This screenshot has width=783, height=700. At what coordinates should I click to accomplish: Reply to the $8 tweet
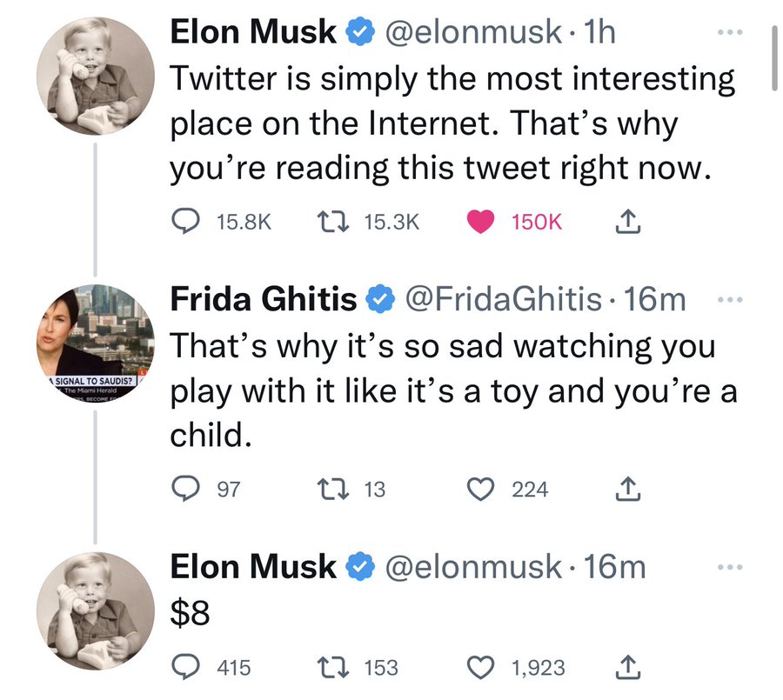coord(186,668)
